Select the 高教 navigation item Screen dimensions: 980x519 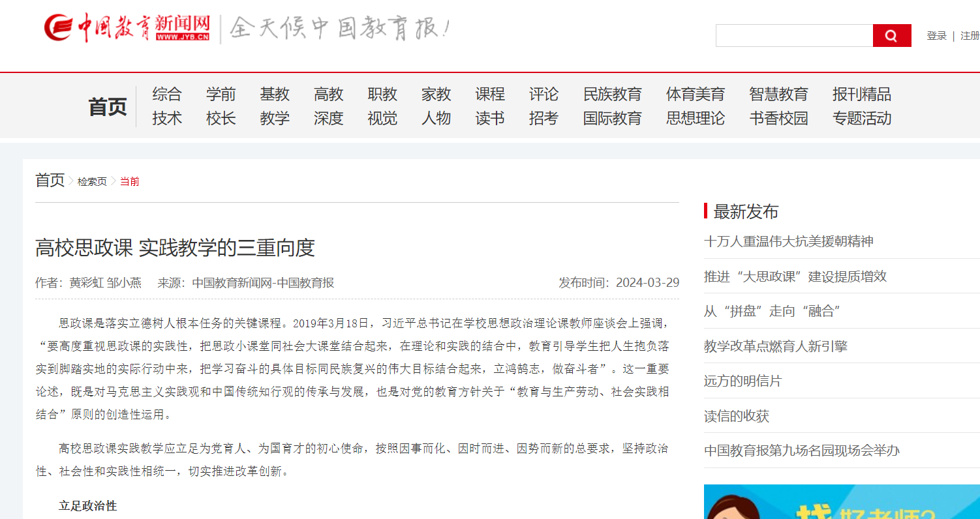point(328,95)
